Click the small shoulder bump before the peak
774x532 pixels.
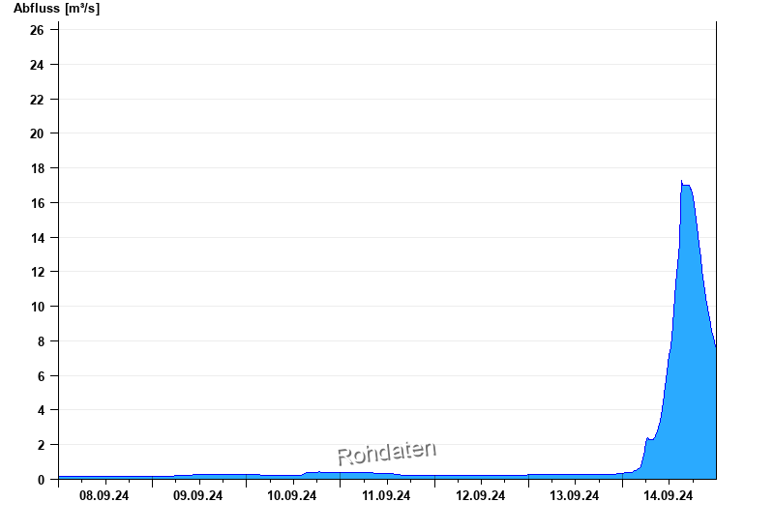647,439
